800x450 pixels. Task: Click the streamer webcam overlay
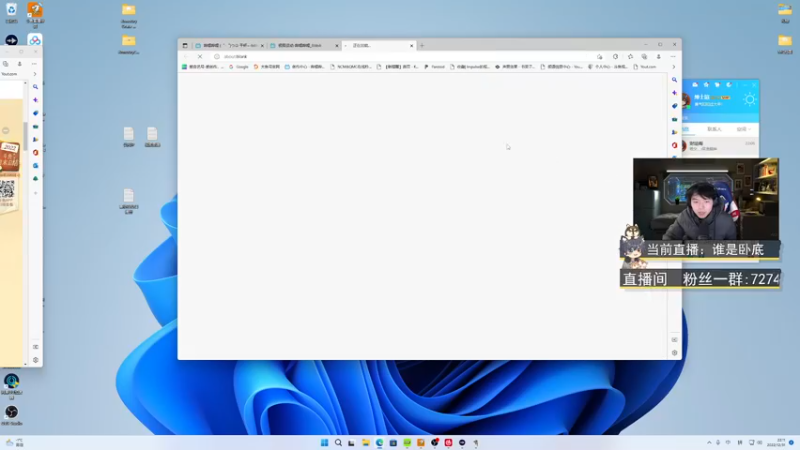[706, 199]
